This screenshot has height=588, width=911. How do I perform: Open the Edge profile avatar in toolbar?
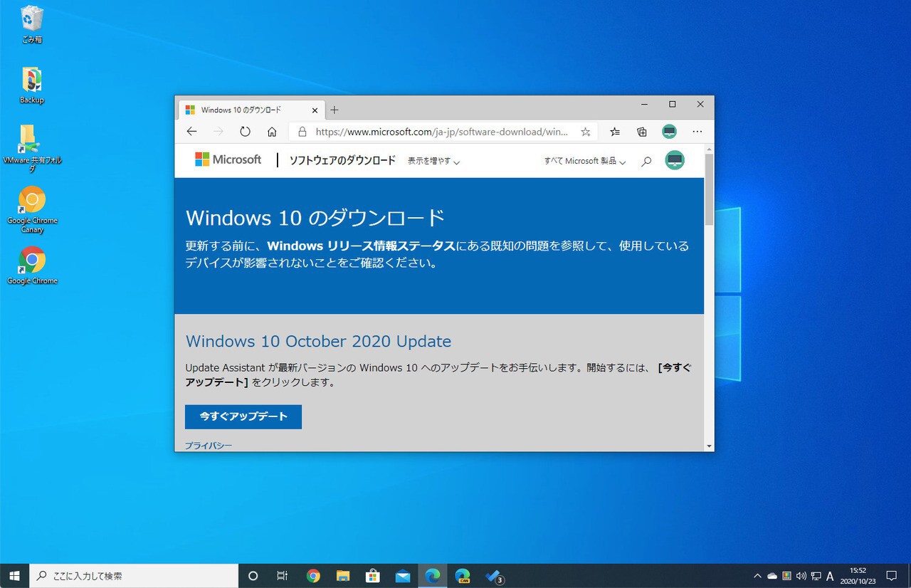669,132
